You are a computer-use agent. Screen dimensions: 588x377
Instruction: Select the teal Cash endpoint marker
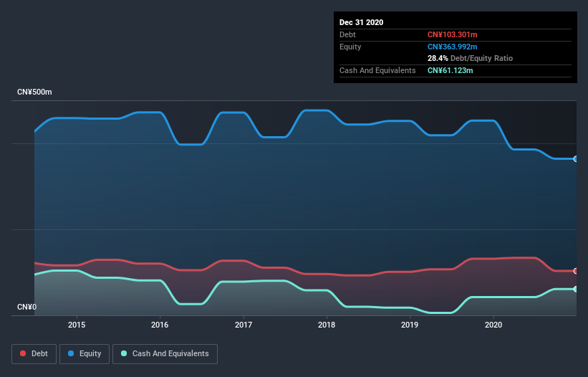576,290
